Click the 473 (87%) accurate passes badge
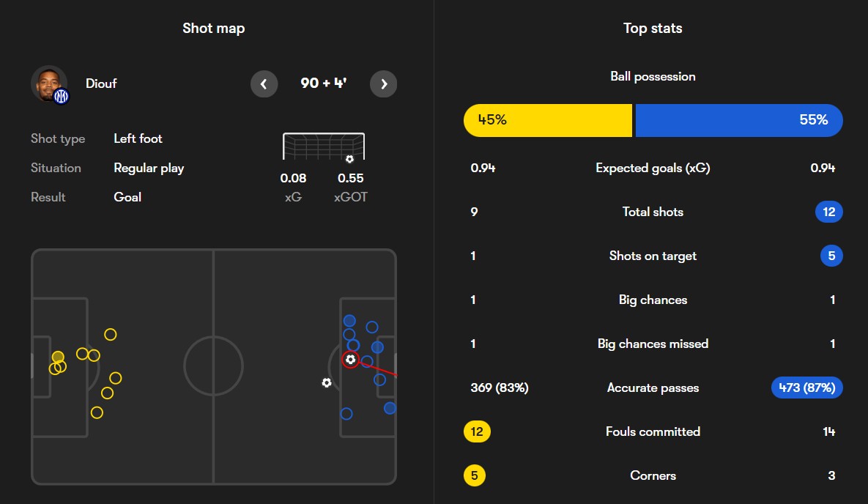The height and width of the screenshot is (504, 868). tap(806, 388)
